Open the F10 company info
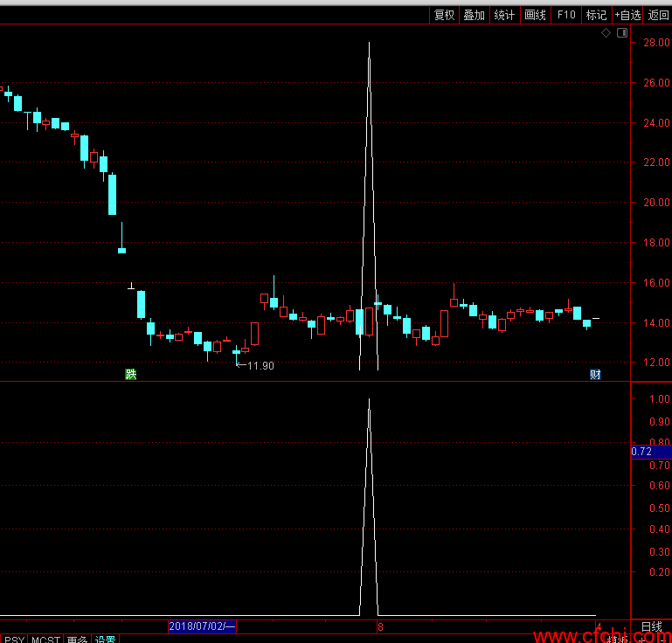Screen dimensions: 672x643 tap(566, 16)
